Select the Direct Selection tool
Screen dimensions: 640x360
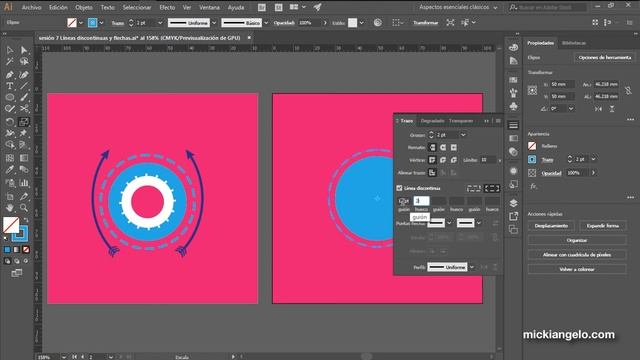24,50
